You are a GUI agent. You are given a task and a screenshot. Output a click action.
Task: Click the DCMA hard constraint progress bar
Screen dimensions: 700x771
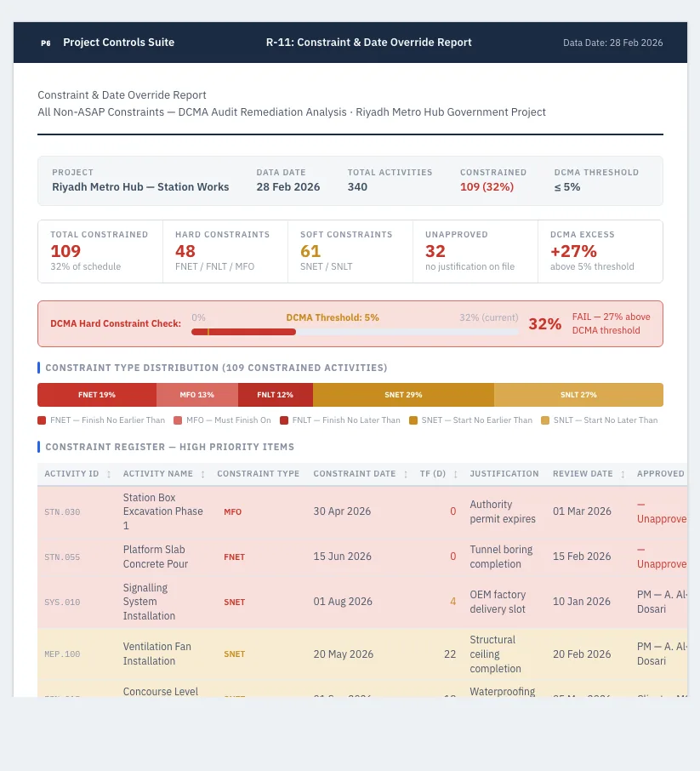pyautogui.click(x=355, y=332)
